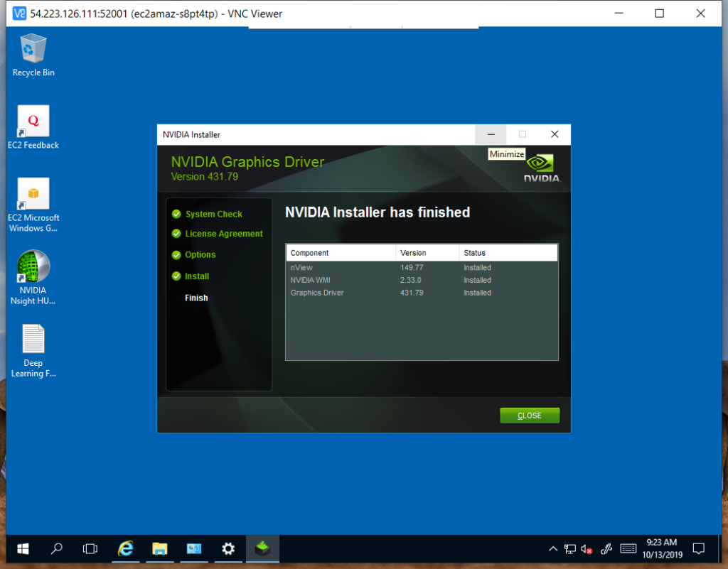This screenshot has height=569, width=728.
Task: Launch Internet Explorer from the taskbar
Action: [126, 548]
